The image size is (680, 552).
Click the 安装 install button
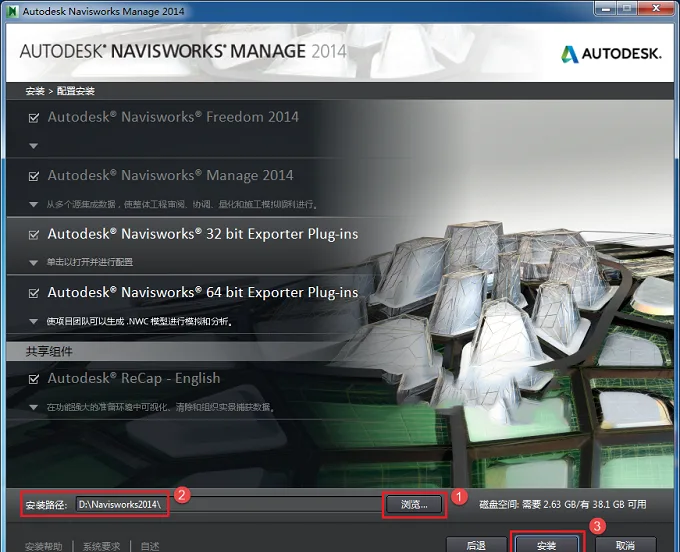[546, 545]
